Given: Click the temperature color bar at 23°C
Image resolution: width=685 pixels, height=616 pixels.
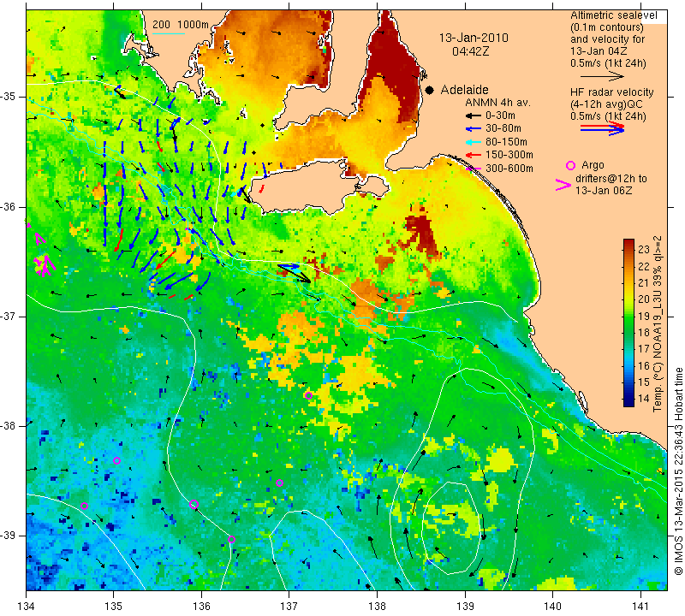Looking at the screenshot, I should coord(628,249).
